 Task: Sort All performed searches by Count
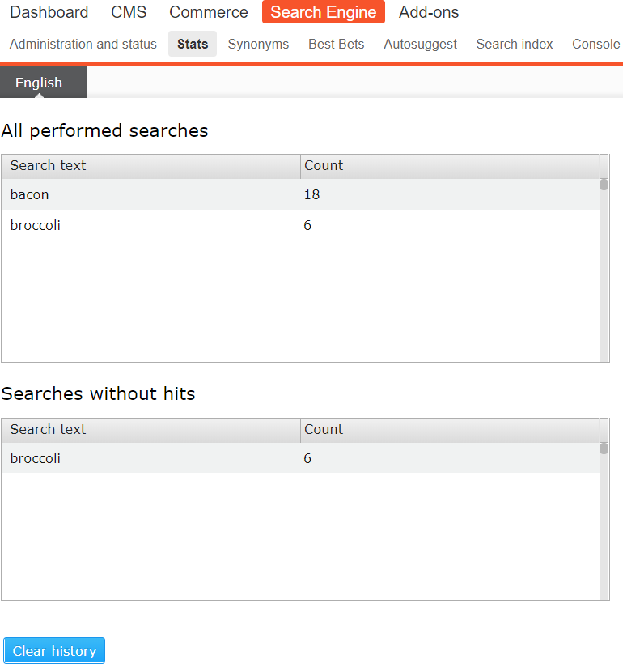click(x=450, y=166)
